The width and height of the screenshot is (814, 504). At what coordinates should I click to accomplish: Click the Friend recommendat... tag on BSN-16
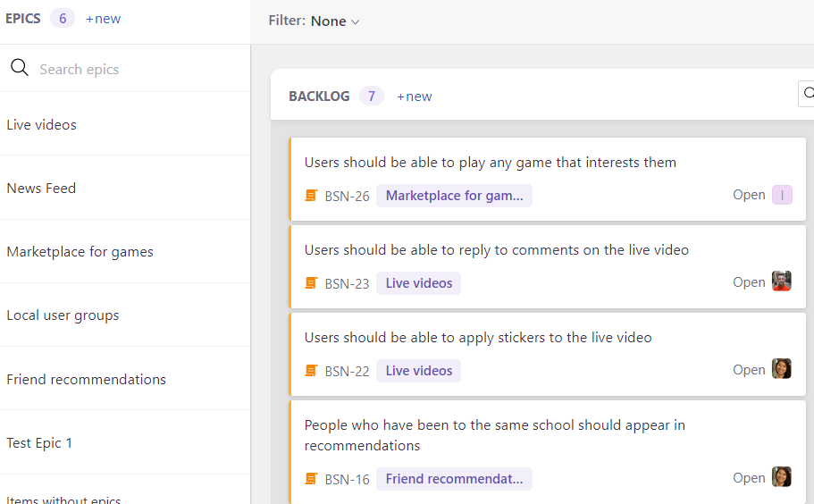454,479
